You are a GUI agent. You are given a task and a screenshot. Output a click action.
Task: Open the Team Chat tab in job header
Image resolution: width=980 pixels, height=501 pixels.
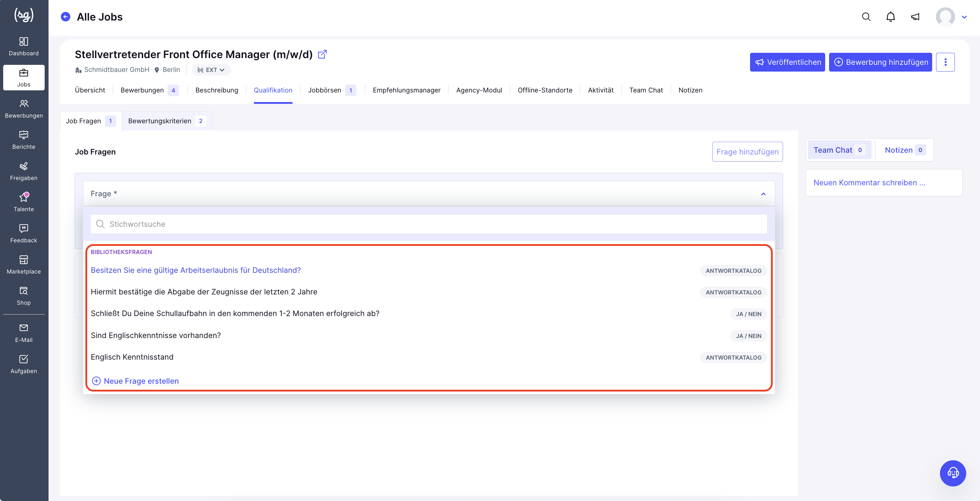click(646, 90)
